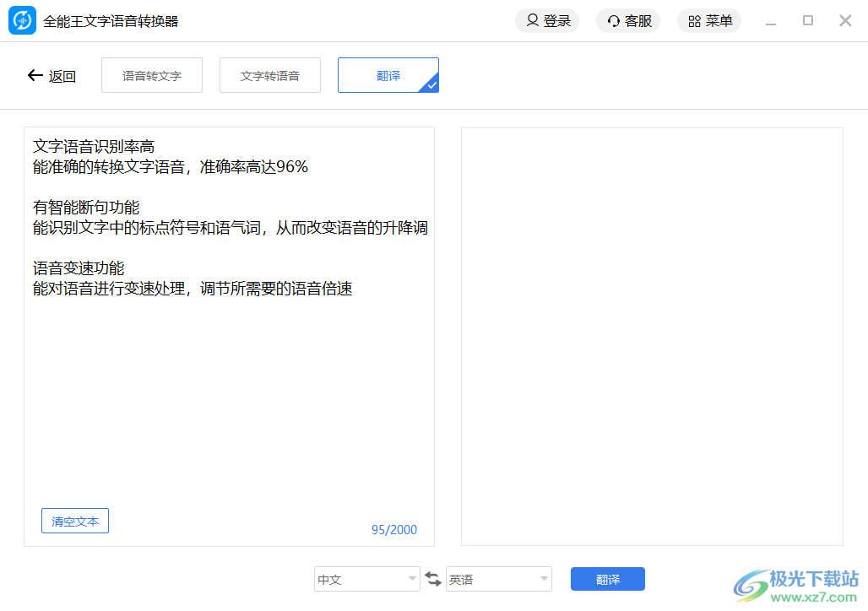Open the 英语 target language dropdown
Screen dimensions: 868x611
(x=498, y=579)
